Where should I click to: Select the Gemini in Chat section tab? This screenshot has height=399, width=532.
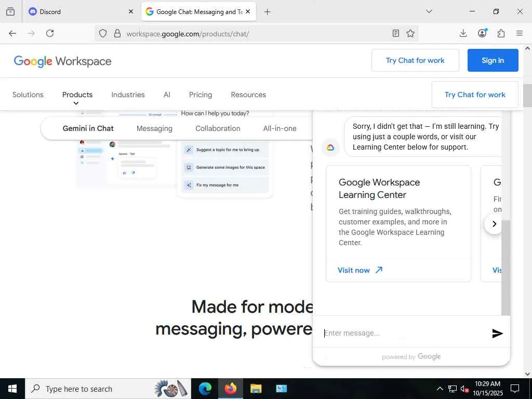click(88, 128)
